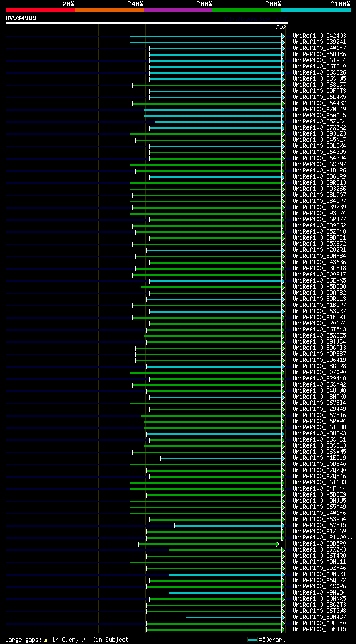Select the UniRef100_Q9LDX4 label
This screenshot has width=356, height=644.
tap(319, 147)
